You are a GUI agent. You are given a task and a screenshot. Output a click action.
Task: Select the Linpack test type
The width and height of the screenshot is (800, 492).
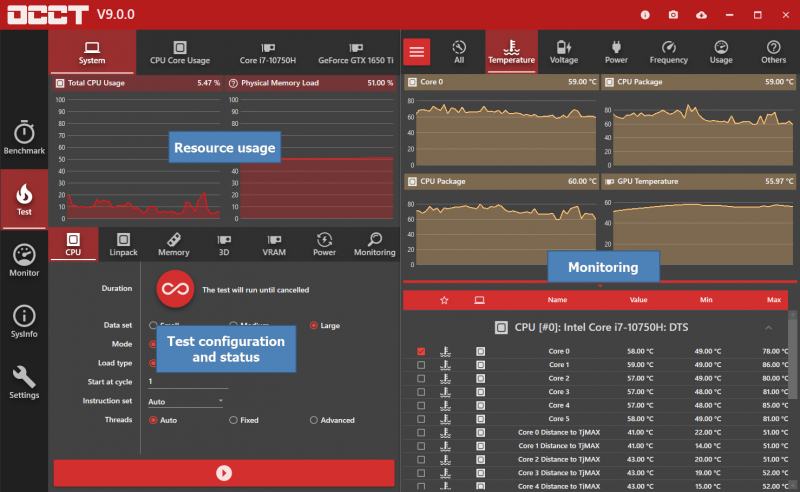[x=123, y=244]
